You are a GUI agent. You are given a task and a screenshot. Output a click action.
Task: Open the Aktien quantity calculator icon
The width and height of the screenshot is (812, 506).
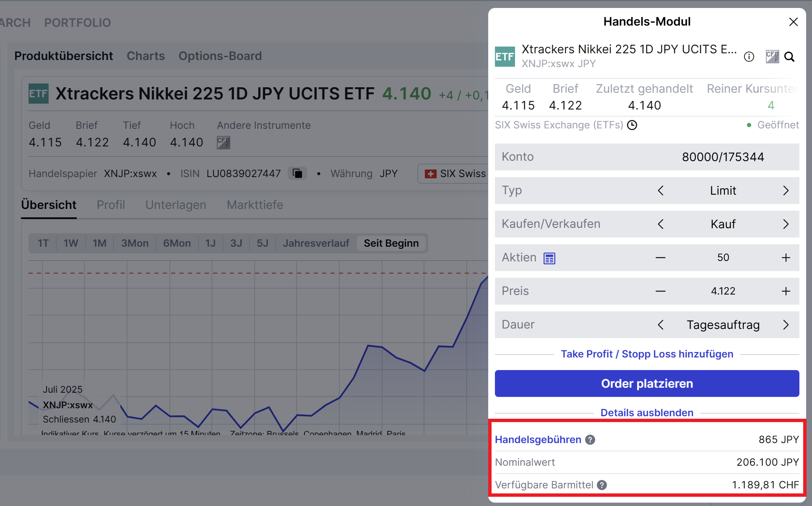549,258
